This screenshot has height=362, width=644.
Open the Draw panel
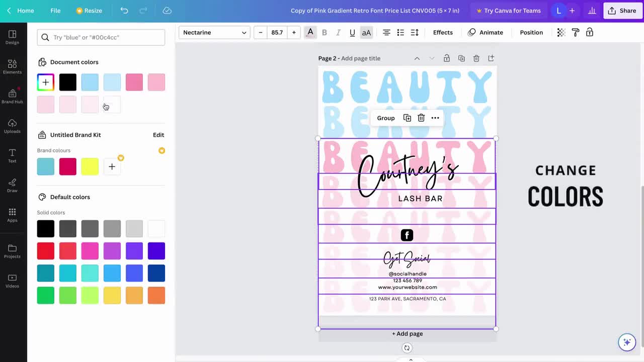point(12,185)
